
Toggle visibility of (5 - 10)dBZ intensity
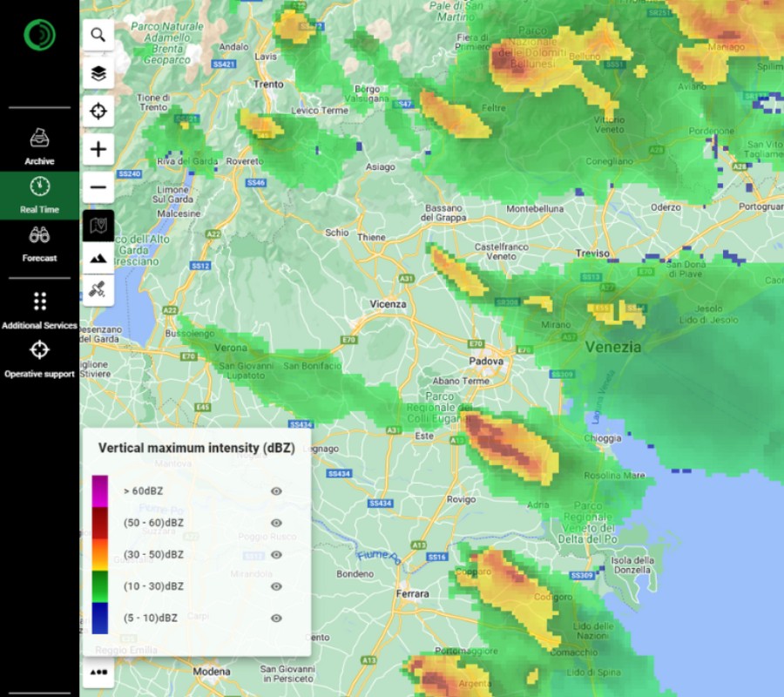276,618
